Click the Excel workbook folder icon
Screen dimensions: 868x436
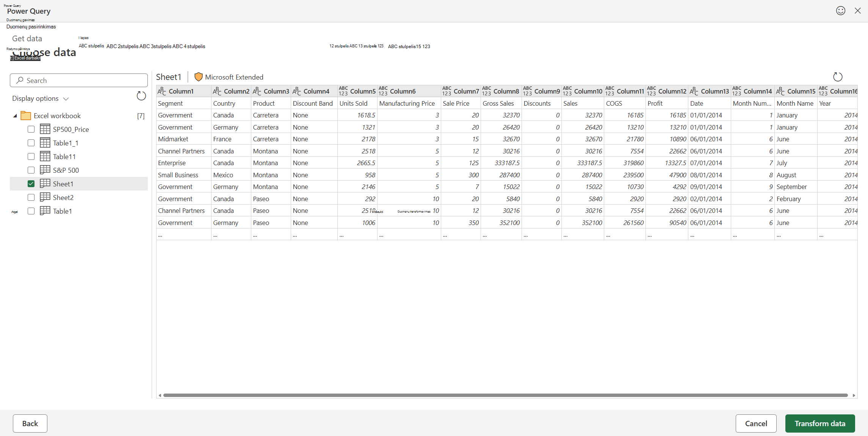tap(26, 116)
